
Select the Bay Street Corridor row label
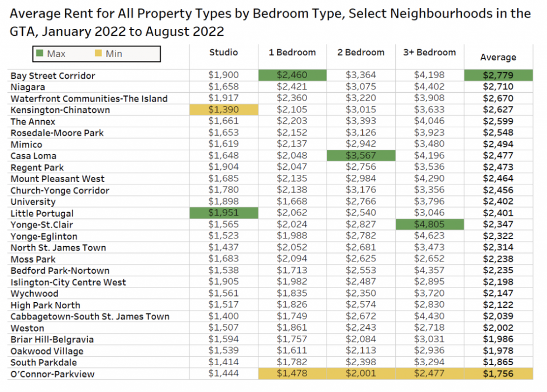tap(53, 76)
